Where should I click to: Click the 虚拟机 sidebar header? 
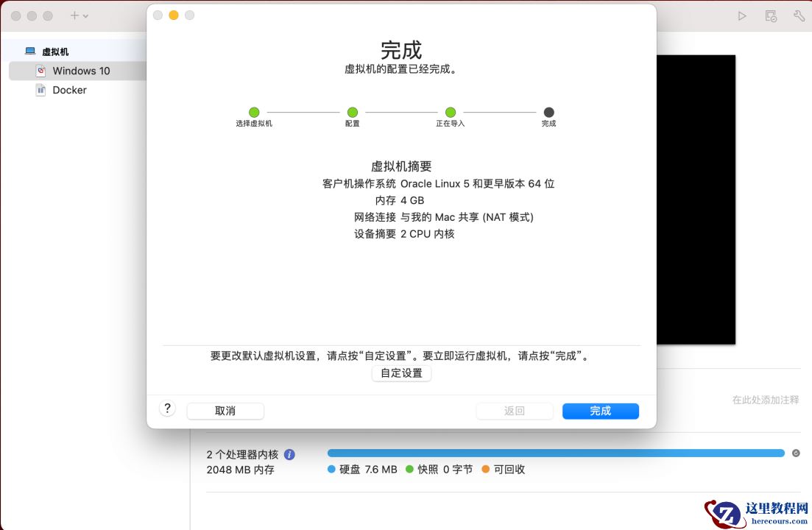pos(55,52)
